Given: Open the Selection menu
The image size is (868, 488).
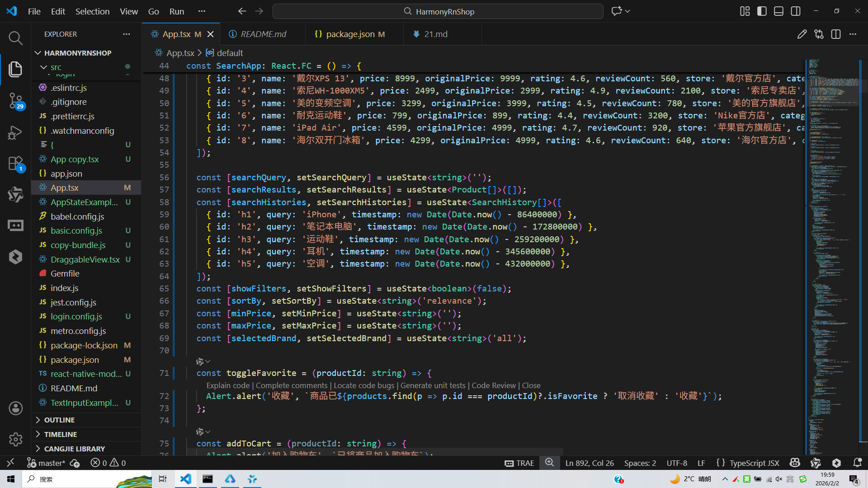Looking at the screenshot, I should coord(92,11).
